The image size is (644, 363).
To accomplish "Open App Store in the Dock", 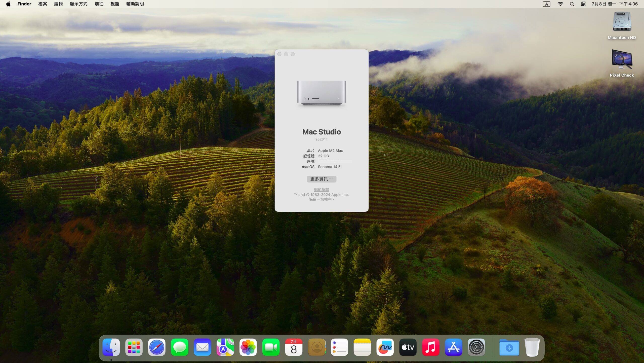I will 454,347.
